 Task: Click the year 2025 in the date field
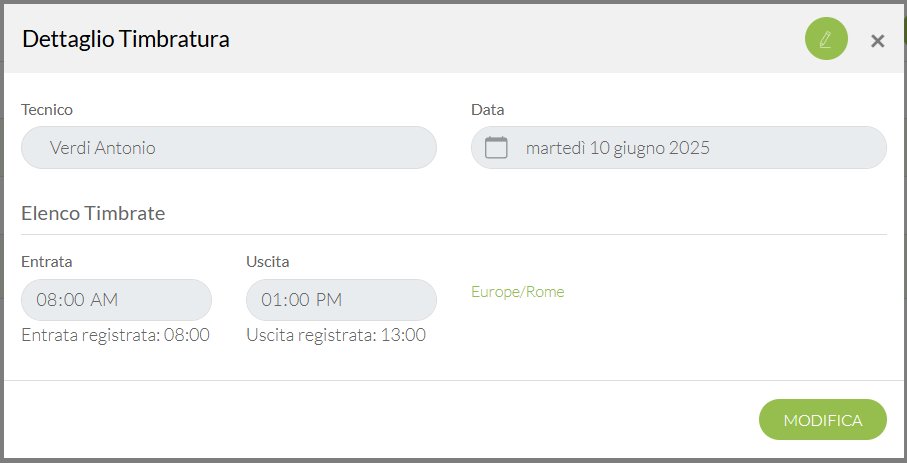click(690, 148)
